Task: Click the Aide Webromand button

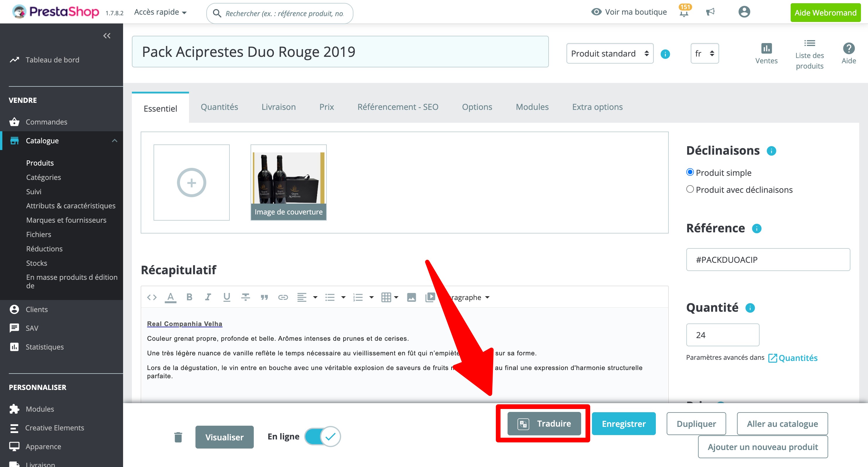Action: [825, 13]
